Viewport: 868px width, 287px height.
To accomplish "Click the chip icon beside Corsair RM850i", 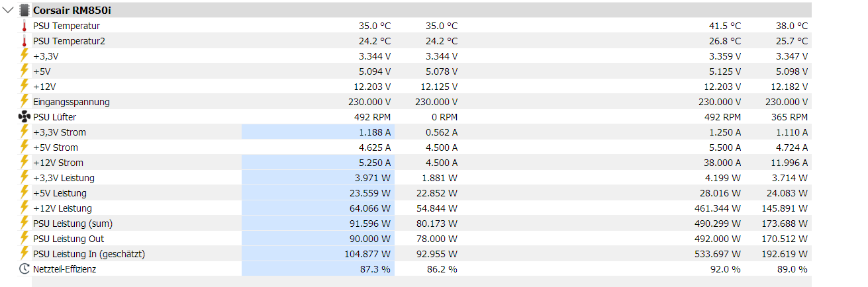I will [x=24, y=10].
